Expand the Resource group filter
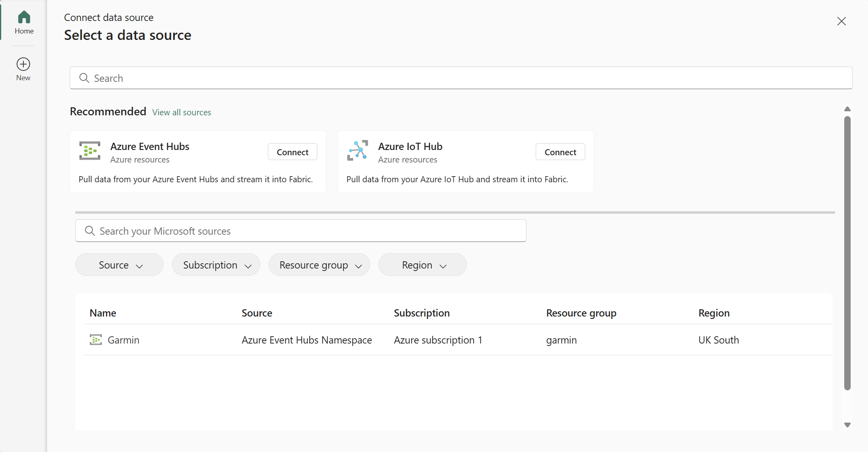The image size is (868, 452). click(x=319, y=265)
